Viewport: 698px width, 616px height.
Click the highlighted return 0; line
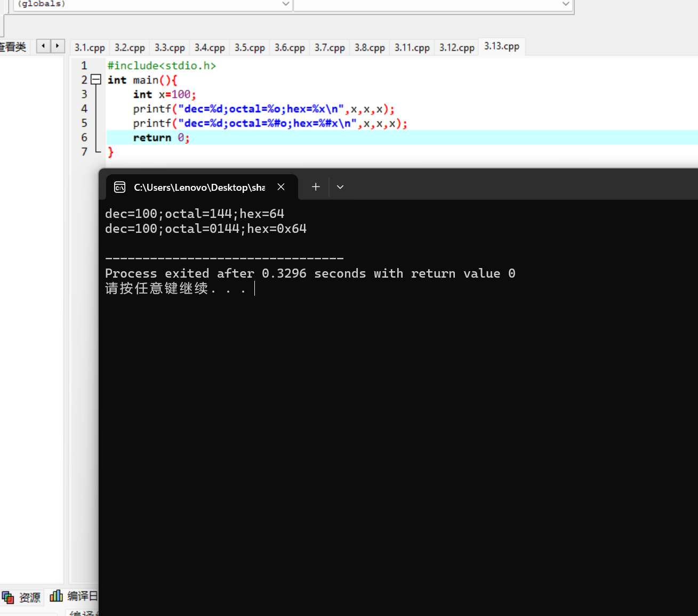[x=402, y=137]
